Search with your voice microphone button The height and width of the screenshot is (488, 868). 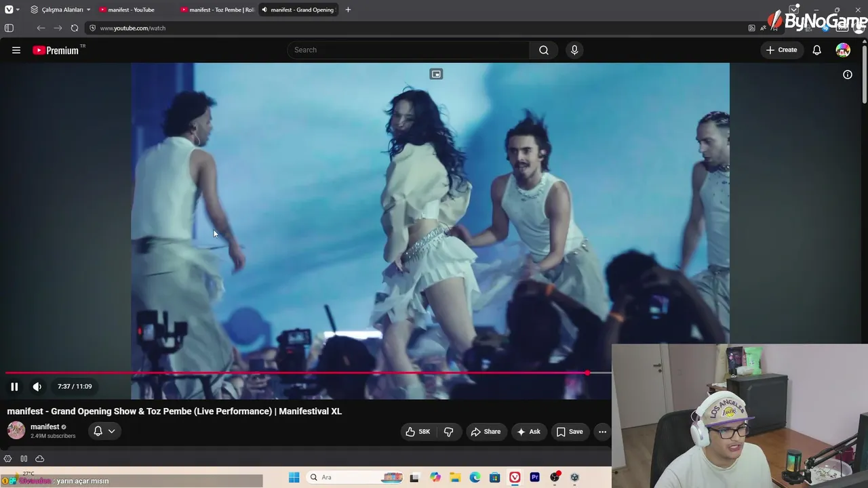click(x=574, y=50)
